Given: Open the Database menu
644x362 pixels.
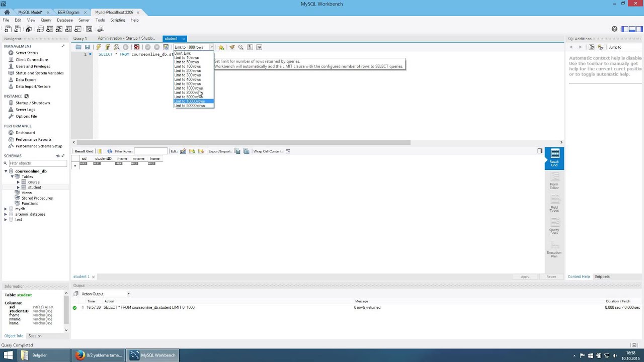Looking at the screenshot, I should tap(65, 20).
